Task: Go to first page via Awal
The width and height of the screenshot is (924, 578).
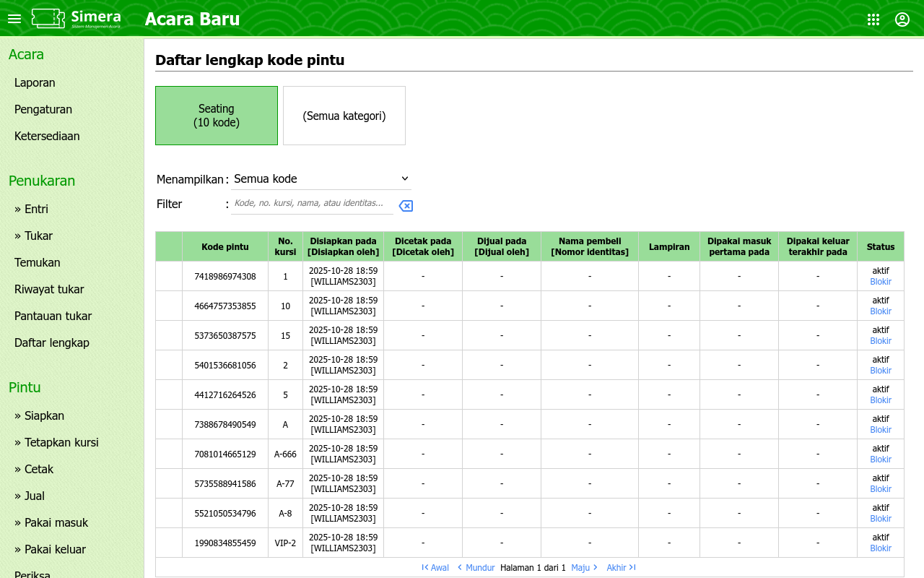Action: (435, 568)
